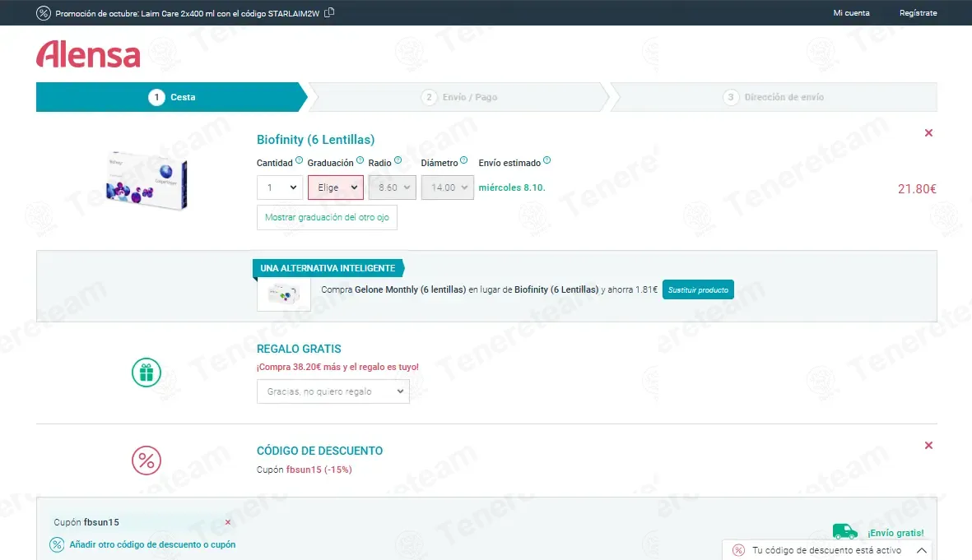The width and height of the screenshot is (972, 560).
Task: Go to the Envío / Pago step
Action: [x=458, y=97]
